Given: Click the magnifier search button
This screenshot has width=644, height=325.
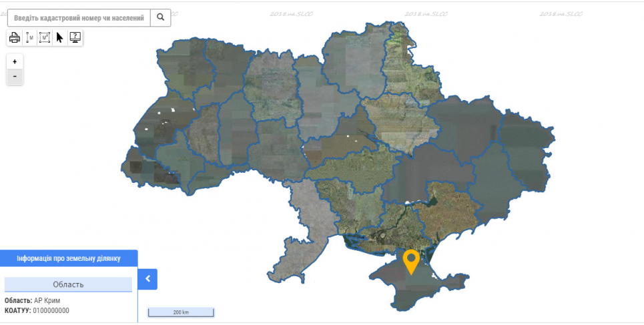Looking at the screenshot, I should point(161,18).
